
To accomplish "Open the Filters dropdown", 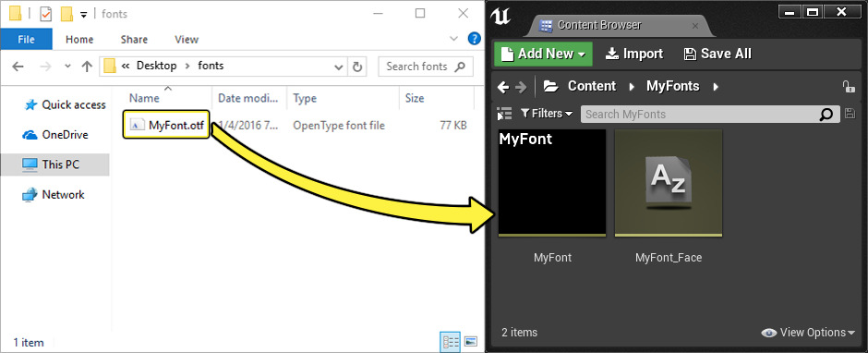I will tap(547, 114).
